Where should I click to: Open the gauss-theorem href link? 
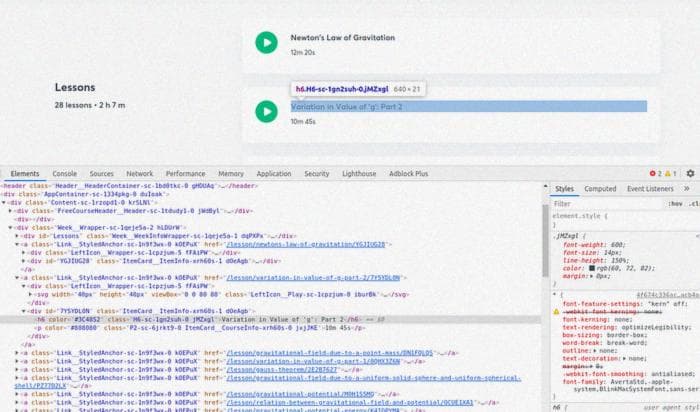[x=282, y=370]
